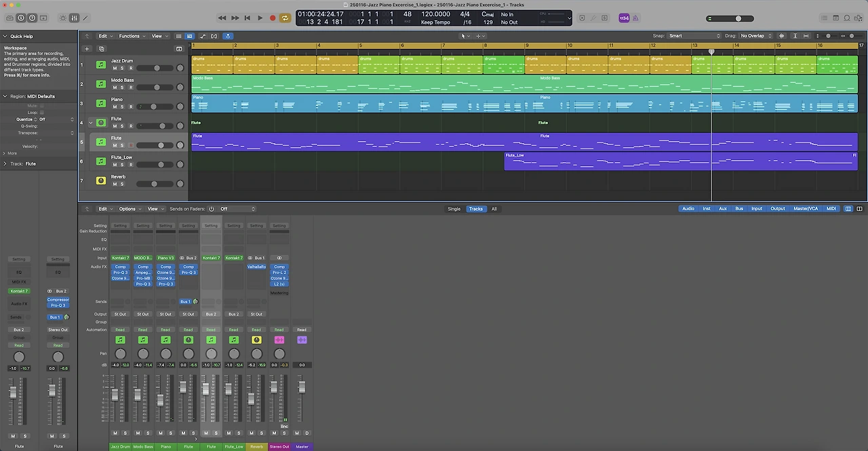
Task: Toggle MIDI channel strip filter button
Action: pyautogui.click(x=831, y=209)
